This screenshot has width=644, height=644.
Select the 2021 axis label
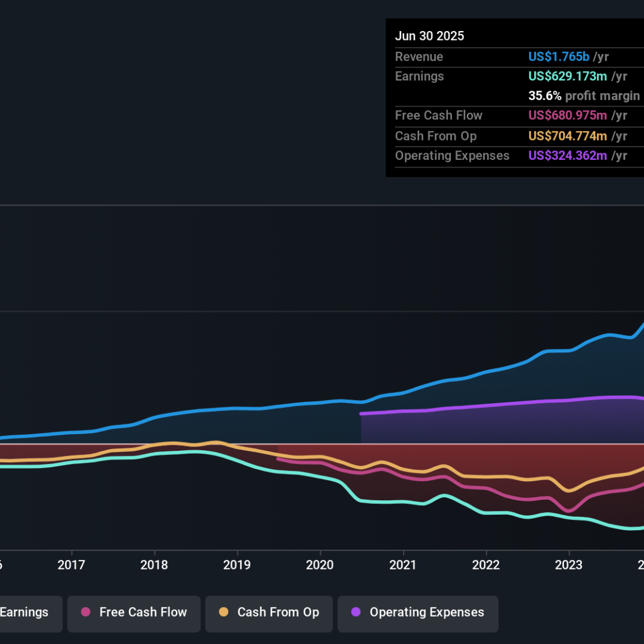pyautogui.click(x=403, y=565)
